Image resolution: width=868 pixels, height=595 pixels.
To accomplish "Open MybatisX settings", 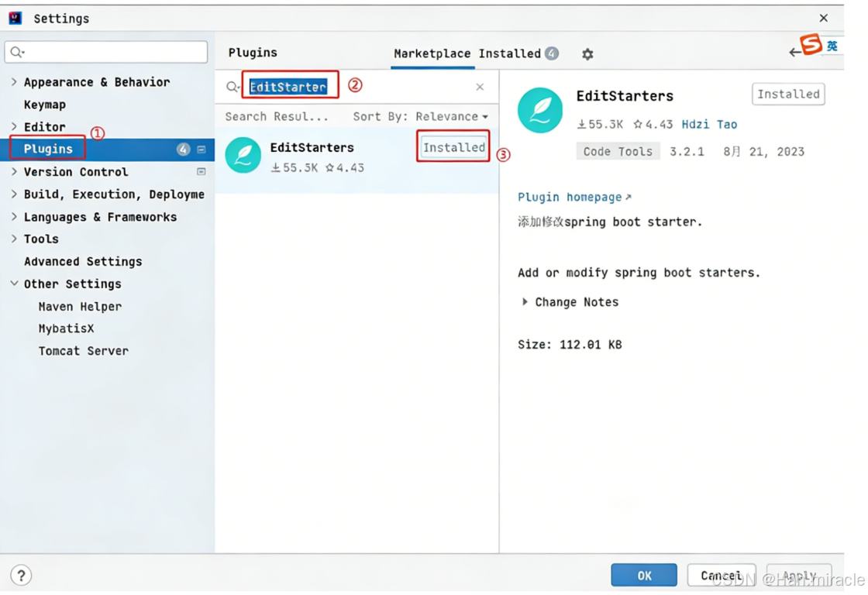I will 66,328.
